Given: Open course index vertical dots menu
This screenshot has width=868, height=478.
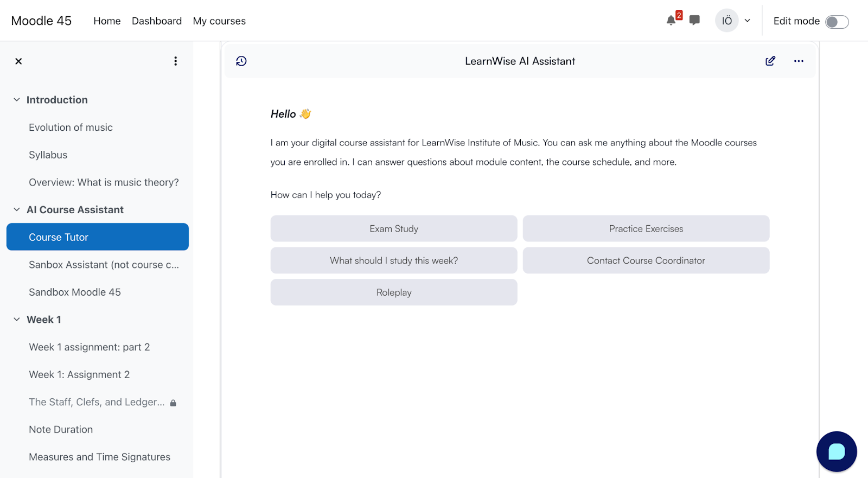Looking at the screenshot, I should pyautogui.click(x=175, y=61).
